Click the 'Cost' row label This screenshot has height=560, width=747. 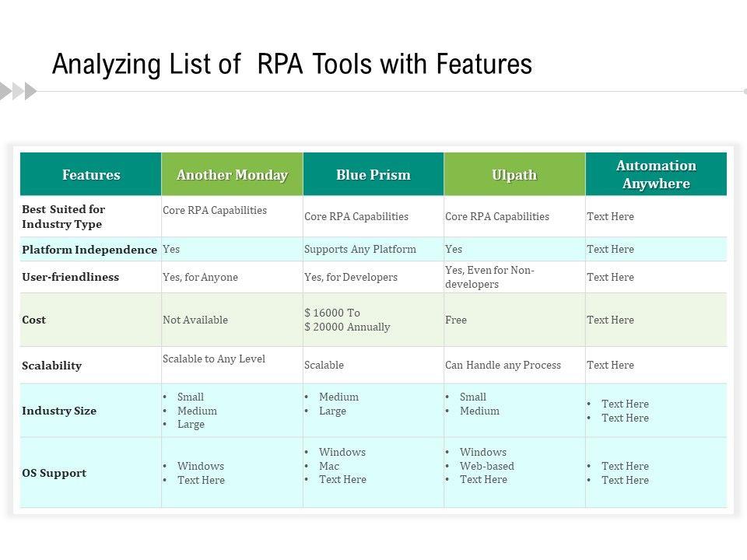pos(34,320)
